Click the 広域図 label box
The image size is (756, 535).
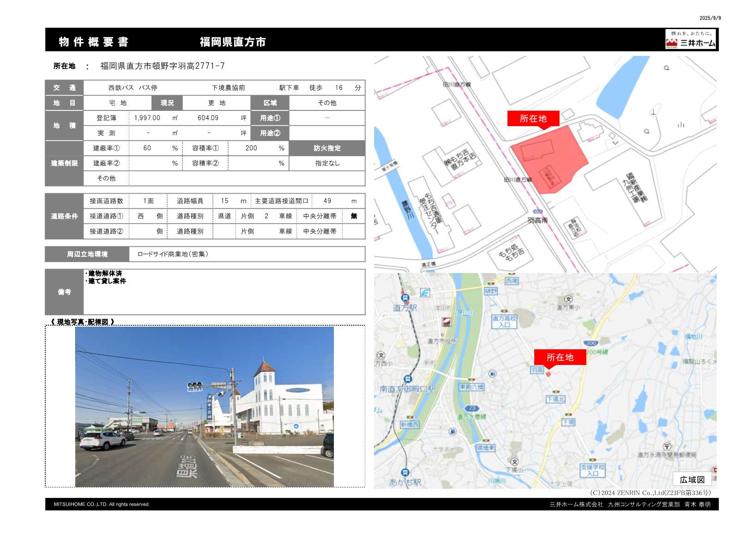pos(692,480)
